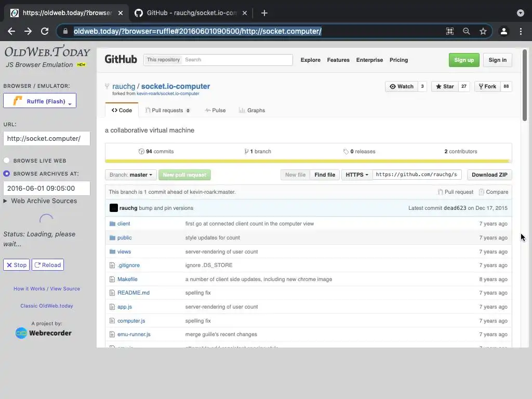Open Enterprise in GitHub header
This screenshot has height=399, width=532.
pos(369,60)
